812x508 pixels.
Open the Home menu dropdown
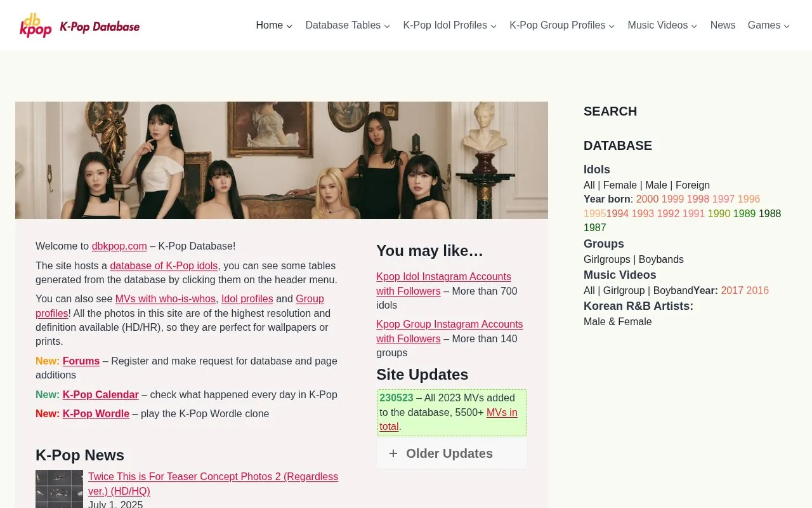click(274, 25)
